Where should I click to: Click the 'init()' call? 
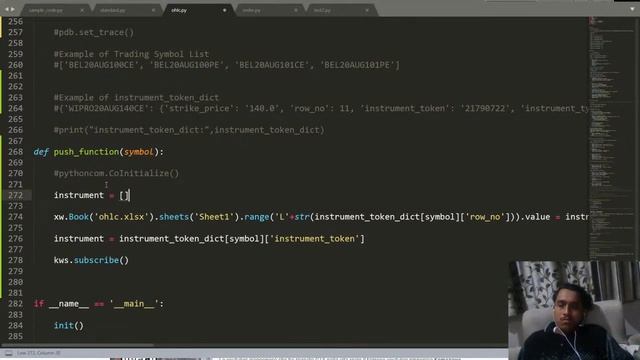69,325
